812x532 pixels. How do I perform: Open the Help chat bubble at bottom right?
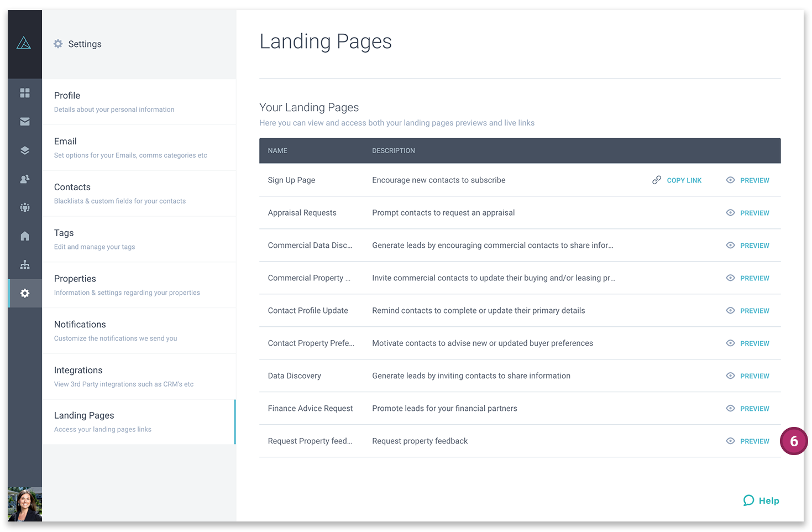(x=761, y=500)
